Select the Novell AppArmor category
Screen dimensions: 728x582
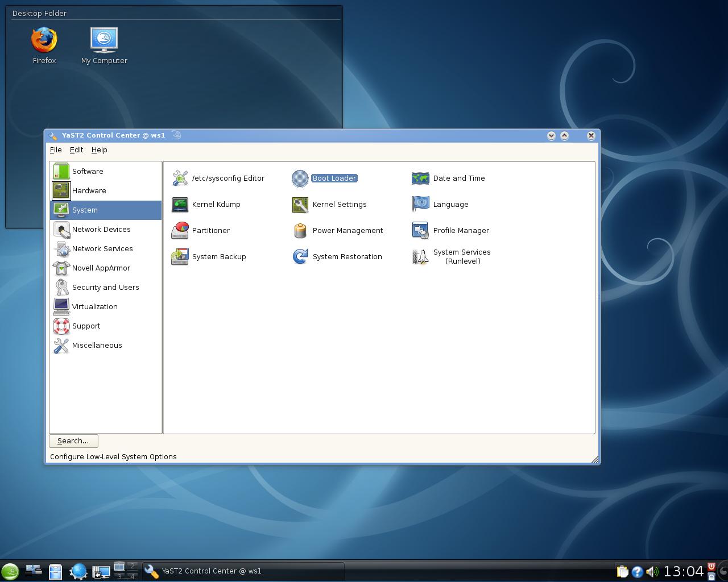[106, 268]
